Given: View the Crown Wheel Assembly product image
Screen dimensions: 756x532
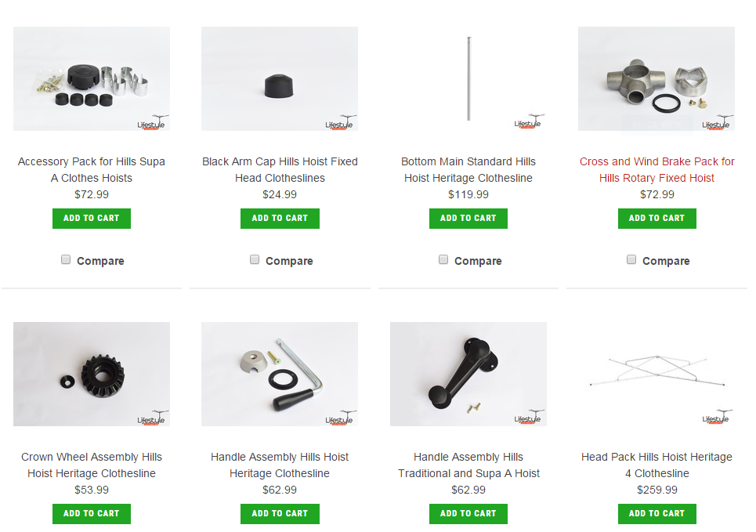Looking at the screenshot, I should tap(92, 374).
